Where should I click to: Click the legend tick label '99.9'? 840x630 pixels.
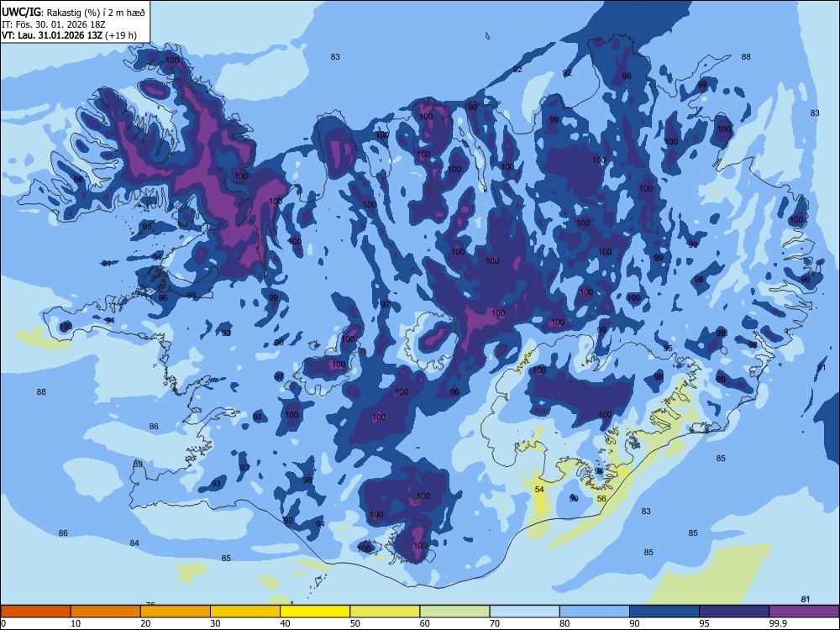[778, 623]
